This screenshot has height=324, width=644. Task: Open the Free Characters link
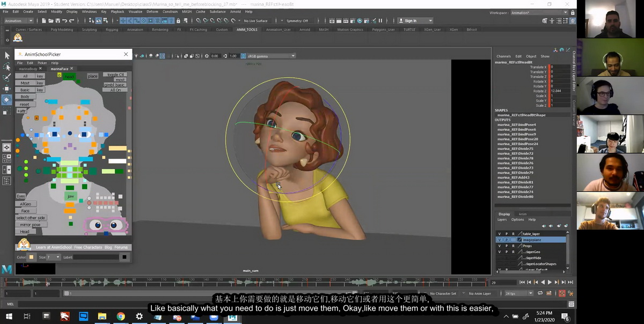tap(88, 247)
